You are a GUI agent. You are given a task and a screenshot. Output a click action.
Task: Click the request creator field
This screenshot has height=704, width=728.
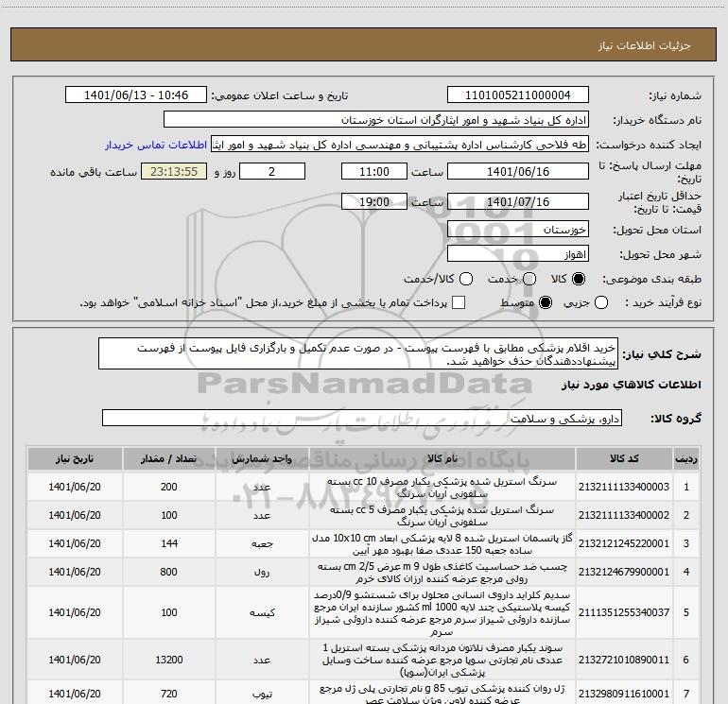[400, 145]
